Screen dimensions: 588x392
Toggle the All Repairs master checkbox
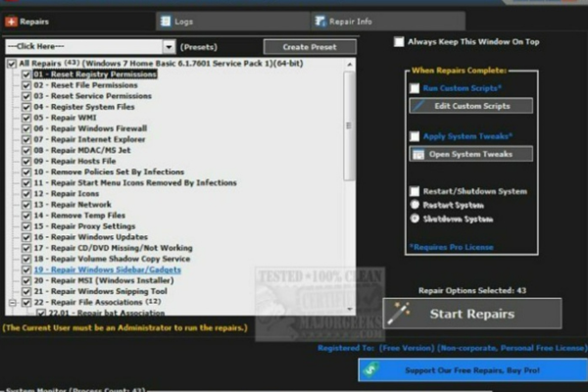(x=11, y=64)
